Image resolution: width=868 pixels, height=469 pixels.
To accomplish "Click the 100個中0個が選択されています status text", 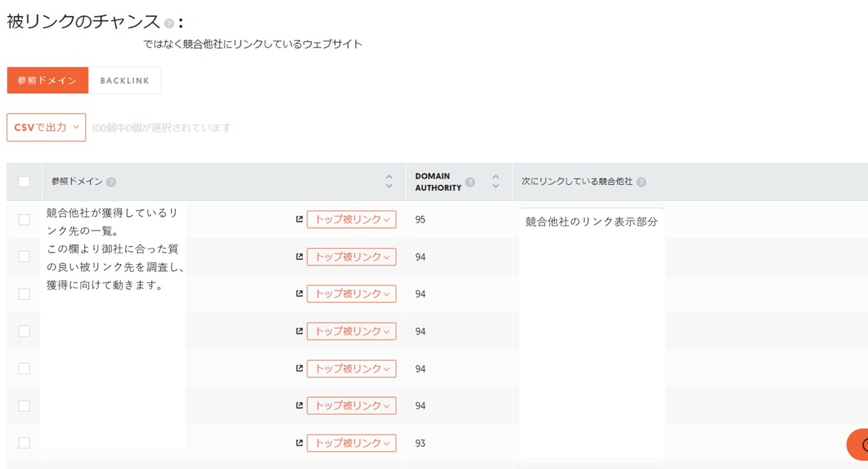I will (x=162, y=128).
